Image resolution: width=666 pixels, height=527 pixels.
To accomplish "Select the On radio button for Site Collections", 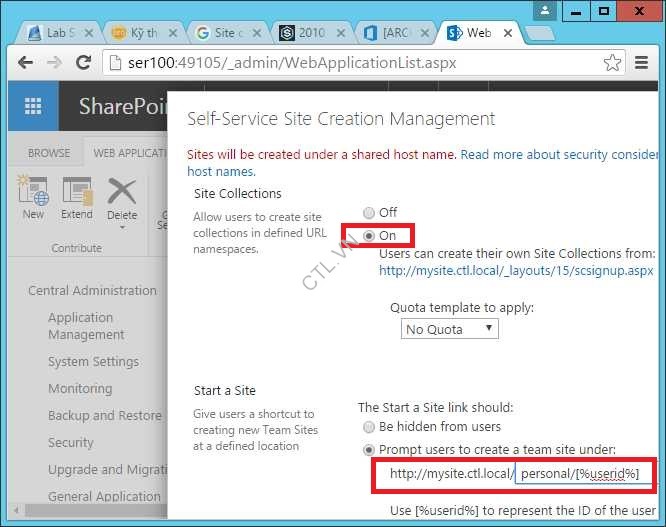I will point(369,235).
